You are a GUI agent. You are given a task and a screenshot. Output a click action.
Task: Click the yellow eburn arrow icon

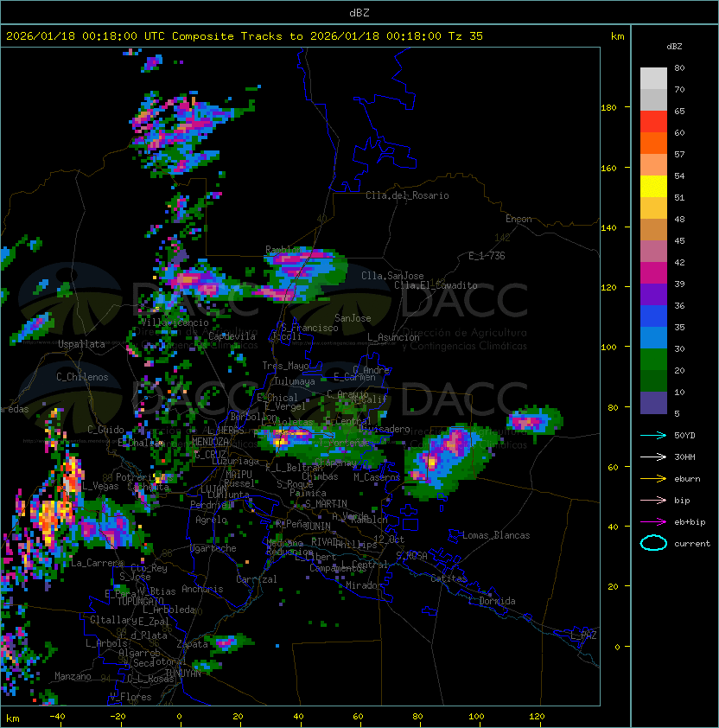pyautogui.click(x=653, y=479)
